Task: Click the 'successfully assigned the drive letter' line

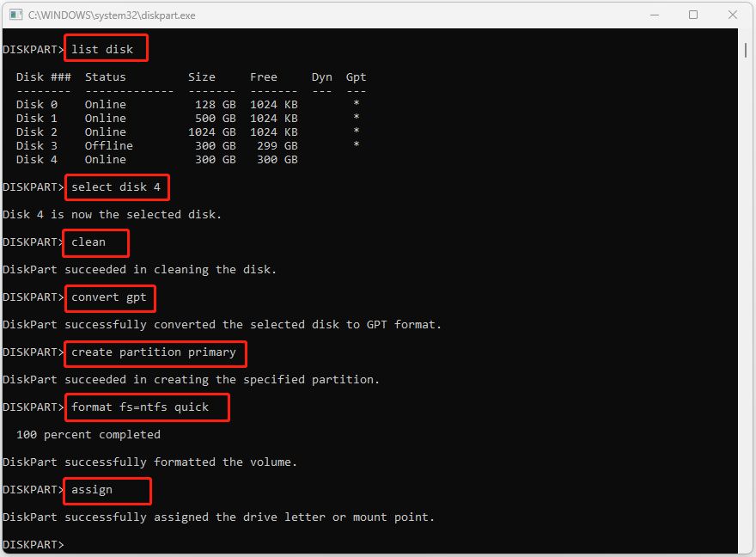Action: [x=218, y=517]
